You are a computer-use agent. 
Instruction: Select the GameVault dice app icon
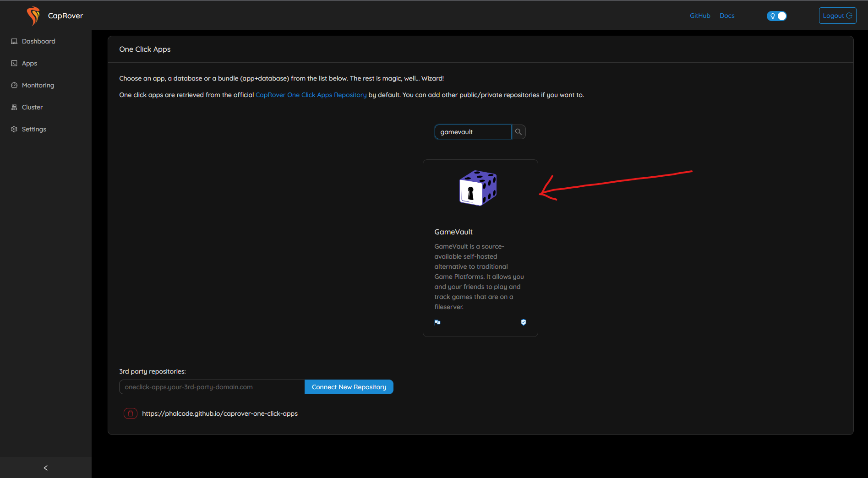(x=478, y=188)
